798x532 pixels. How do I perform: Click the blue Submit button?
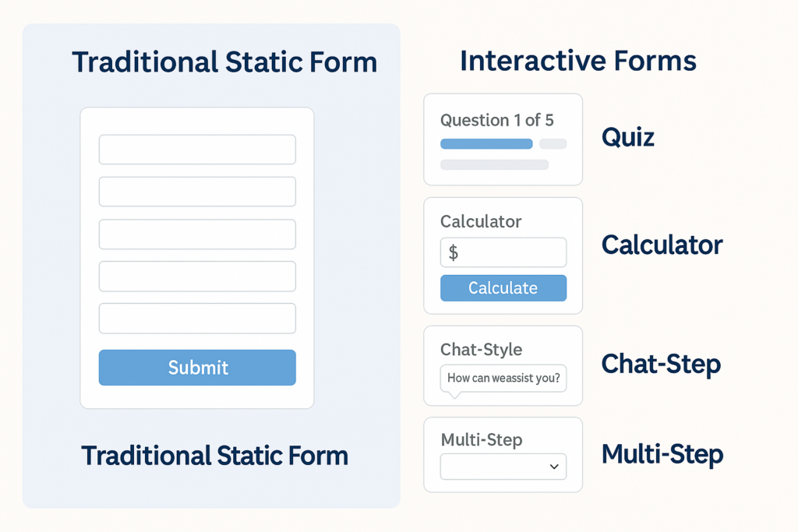point(197,368)
